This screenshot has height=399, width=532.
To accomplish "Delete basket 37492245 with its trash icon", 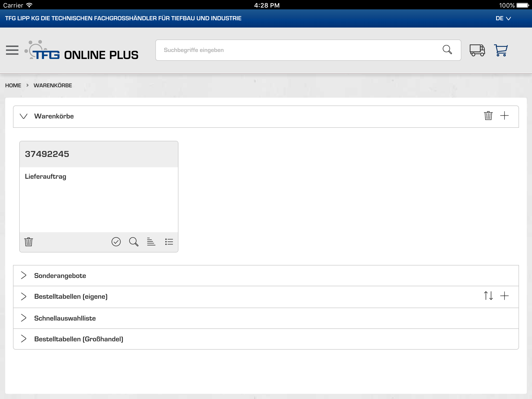I will point(29,242).
